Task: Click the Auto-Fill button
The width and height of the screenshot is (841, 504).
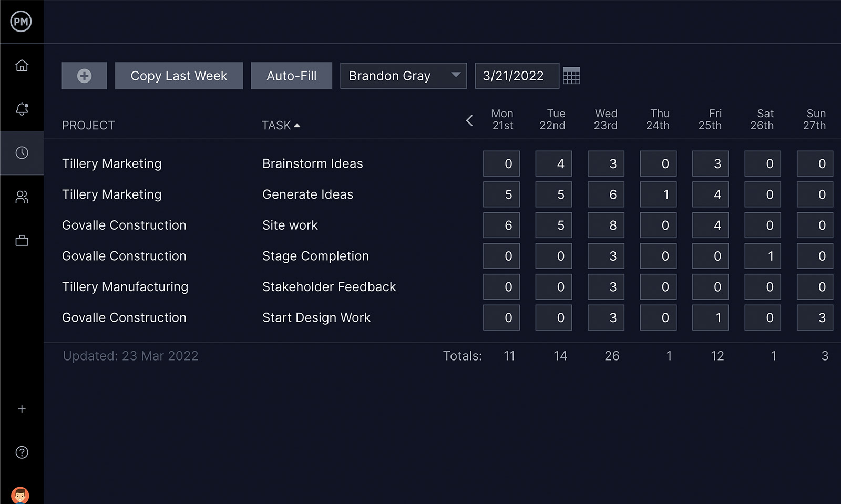Action: click(292, 76)
